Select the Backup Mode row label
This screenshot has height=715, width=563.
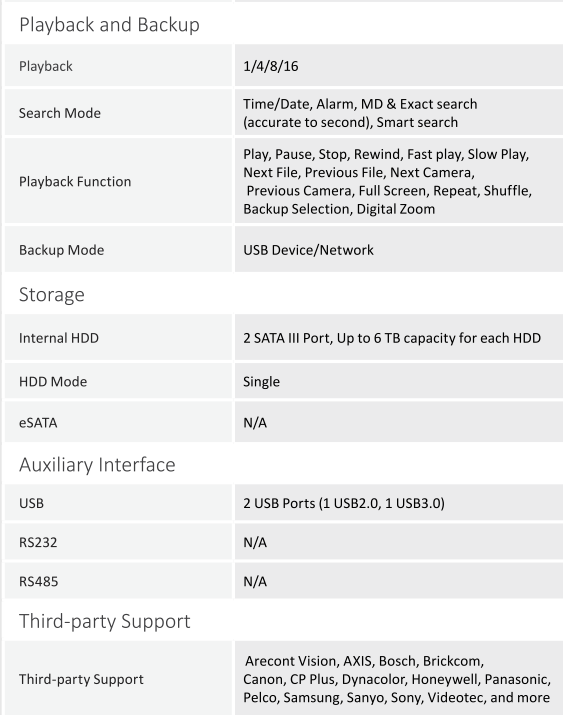click(61, 250)
